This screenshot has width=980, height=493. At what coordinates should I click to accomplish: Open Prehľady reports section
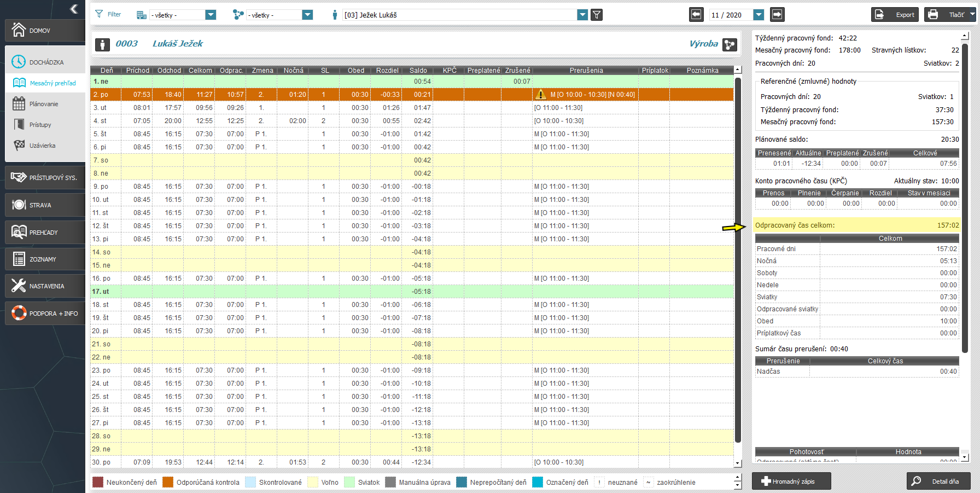click(45, 232)
